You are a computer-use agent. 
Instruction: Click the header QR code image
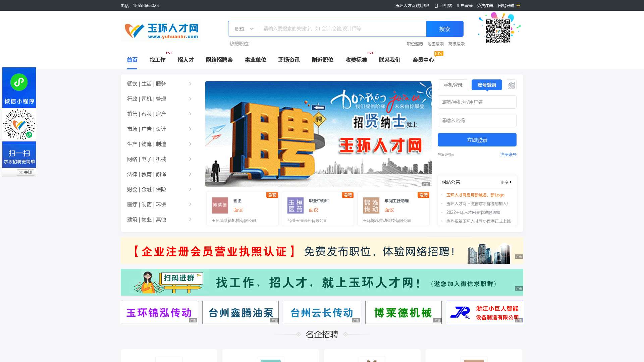click(x=498, y=31)
